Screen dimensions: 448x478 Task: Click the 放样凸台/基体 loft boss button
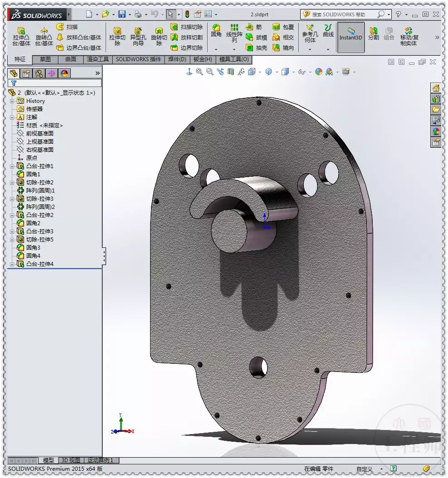coord(79,37)
